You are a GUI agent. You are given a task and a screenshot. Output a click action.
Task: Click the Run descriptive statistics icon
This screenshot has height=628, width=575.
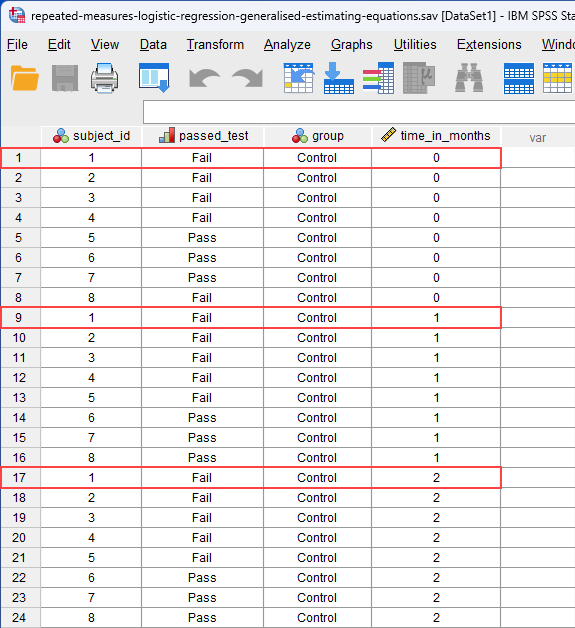coord(419,78)
